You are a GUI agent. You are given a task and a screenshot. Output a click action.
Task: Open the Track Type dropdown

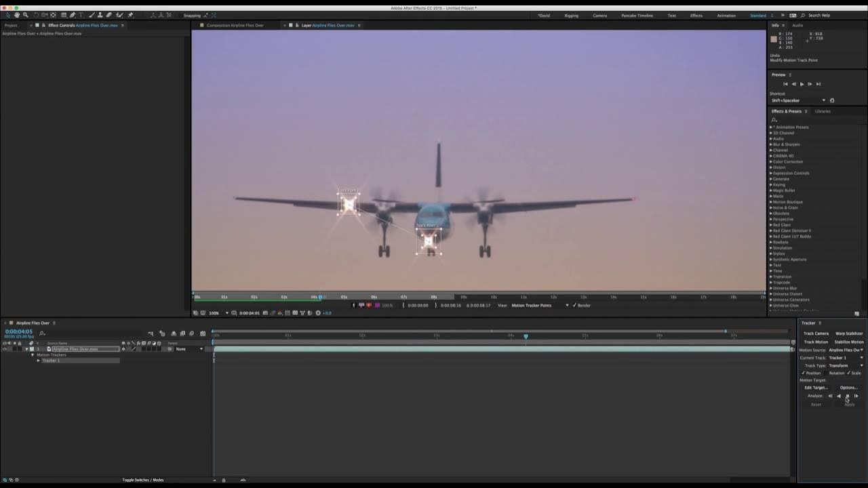(x=846, y=365)
